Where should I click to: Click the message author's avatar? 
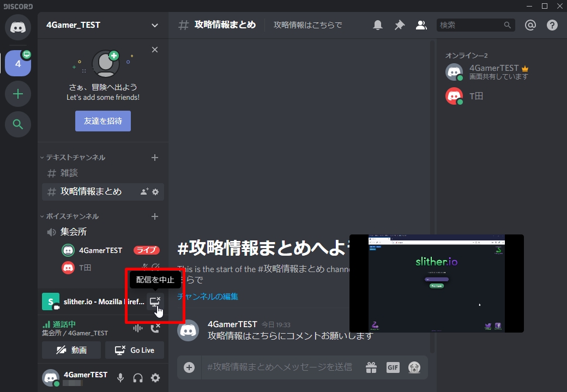click(x=188, y=330)
